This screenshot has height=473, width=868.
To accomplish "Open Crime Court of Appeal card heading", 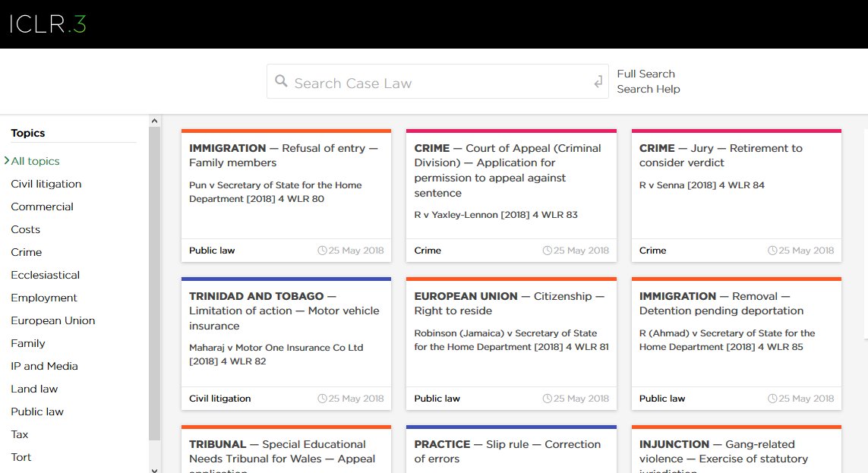I will [507, 170].
